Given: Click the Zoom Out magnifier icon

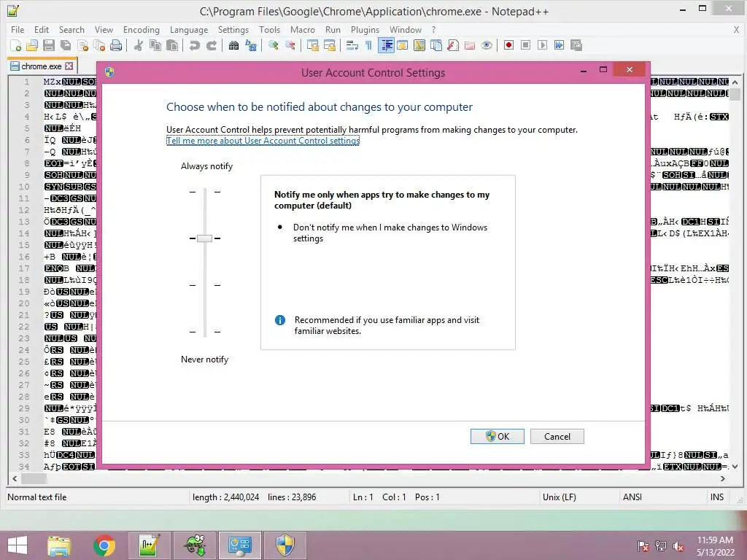Looking at the screenshot, I should [x=290, y=45].
